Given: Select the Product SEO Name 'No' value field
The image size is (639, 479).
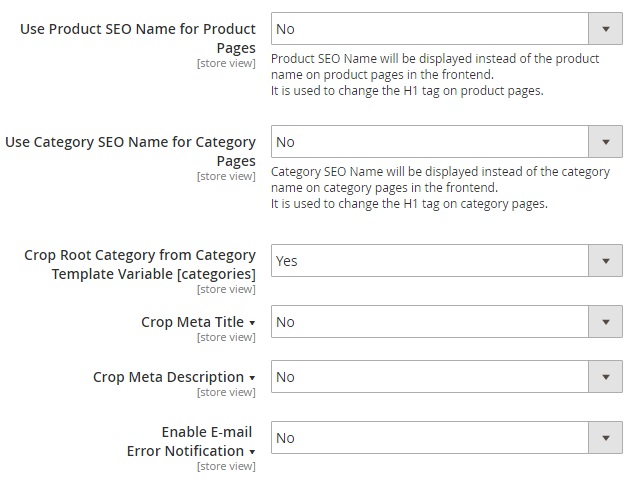Looking at the screenshot, I should tap(430, 29).
